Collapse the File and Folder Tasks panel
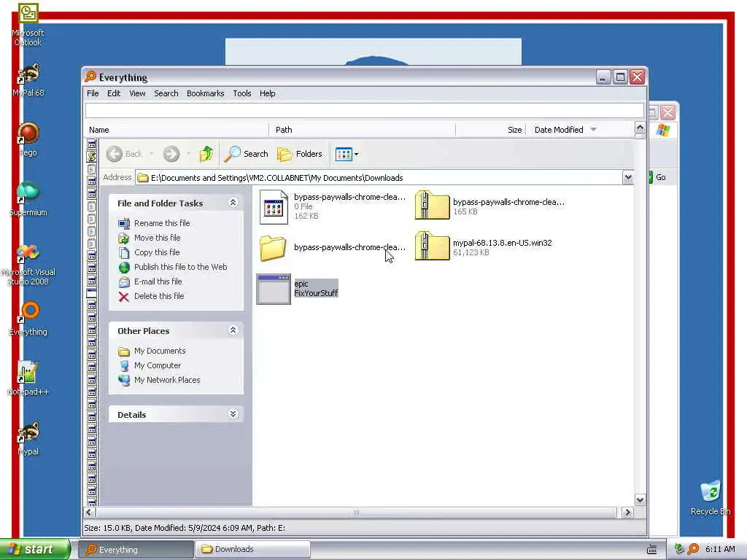 point(233,203)
